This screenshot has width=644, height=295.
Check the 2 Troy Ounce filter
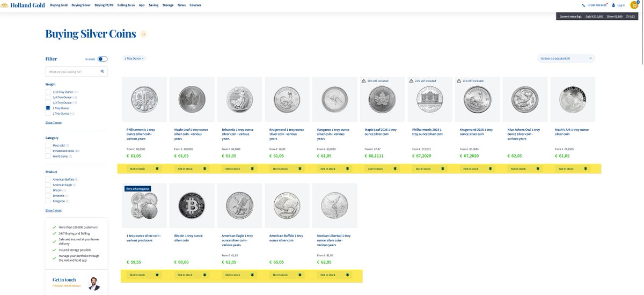[48, 113]
